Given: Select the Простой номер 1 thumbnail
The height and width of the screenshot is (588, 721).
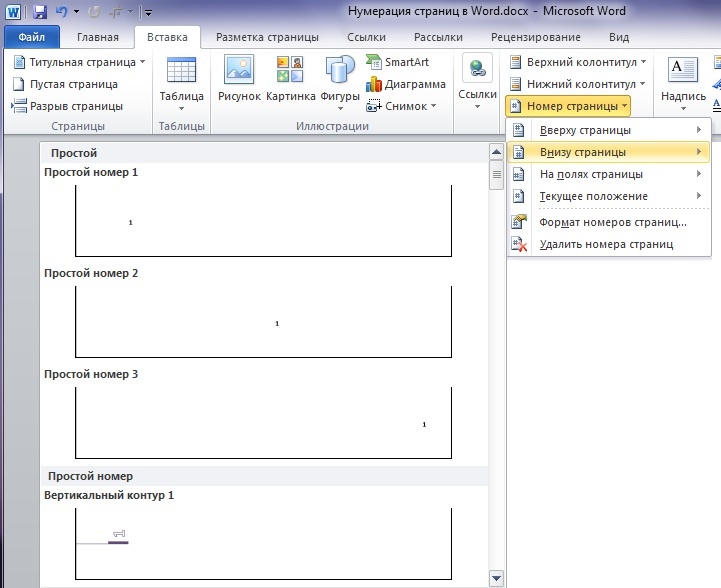Looking at the screenshot, I should (263, 221).
